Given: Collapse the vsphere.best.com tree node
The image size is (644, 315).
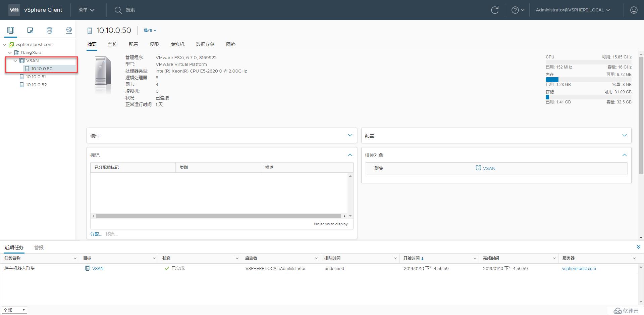Looking at the screenshot, I should pos(4,45).
